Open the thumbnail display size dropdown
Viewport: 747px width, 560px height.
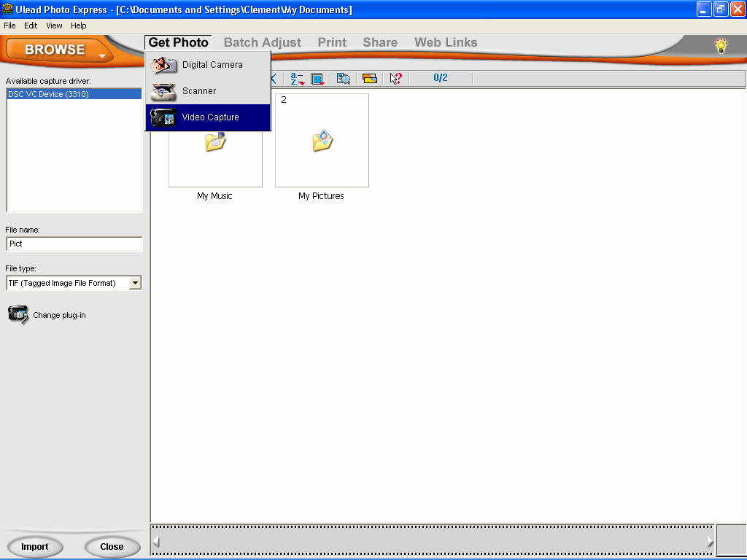[317, 79]
